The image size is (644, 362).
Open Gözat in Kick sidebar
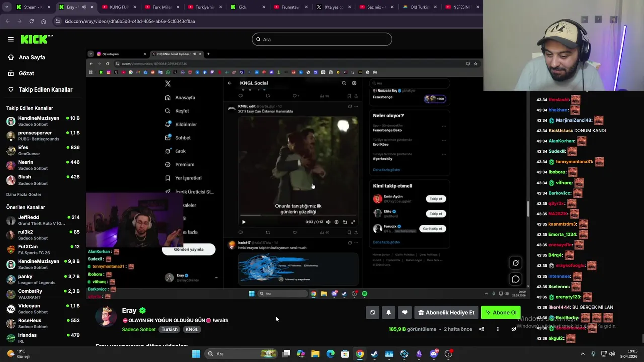pyautogui.click(x=26, y=73)
